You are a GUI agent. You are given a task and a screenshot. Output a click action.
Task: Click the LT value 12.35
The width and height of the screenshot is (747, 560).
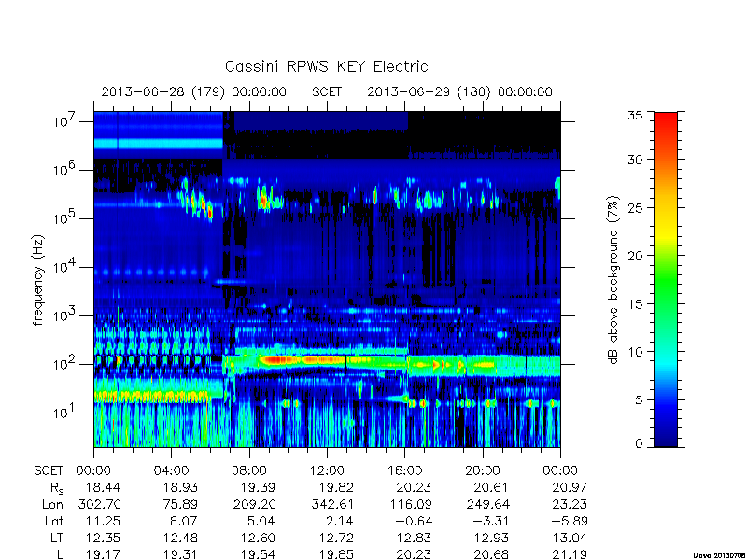(103, 539)
